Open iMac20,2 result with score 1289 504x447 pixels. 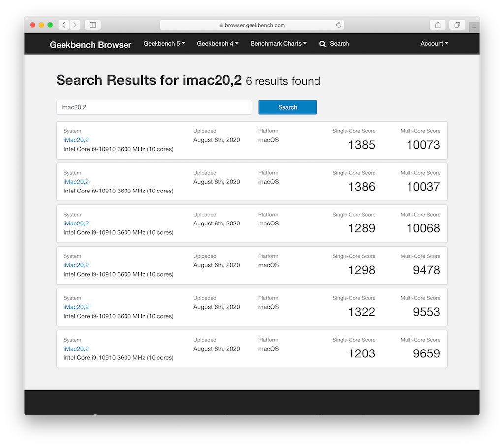pos(76,223)
